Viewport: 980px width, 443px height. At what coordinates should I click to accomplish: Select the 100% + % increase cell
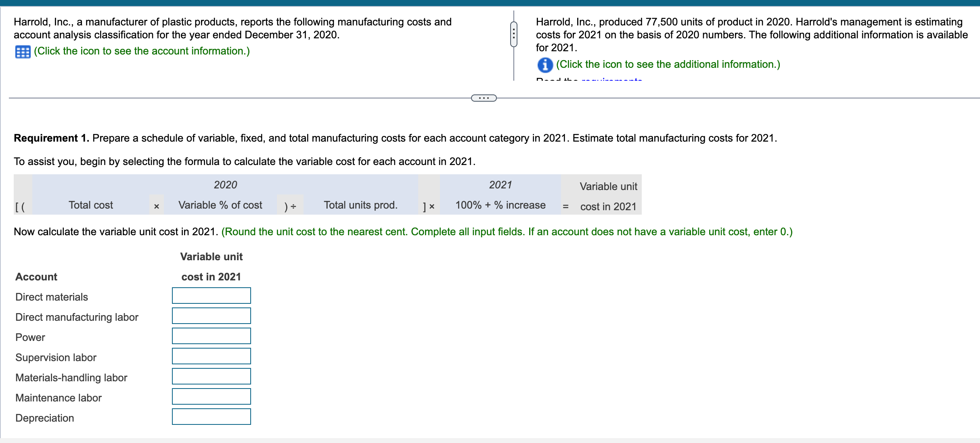point(500,205)
